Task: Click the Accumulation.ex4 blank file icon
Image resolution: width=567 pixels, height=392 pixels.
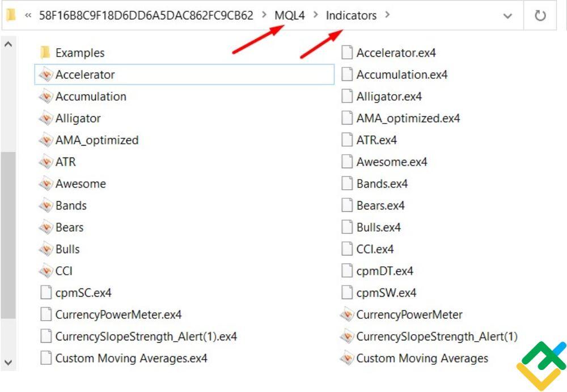Action: (x=347, y=74)
